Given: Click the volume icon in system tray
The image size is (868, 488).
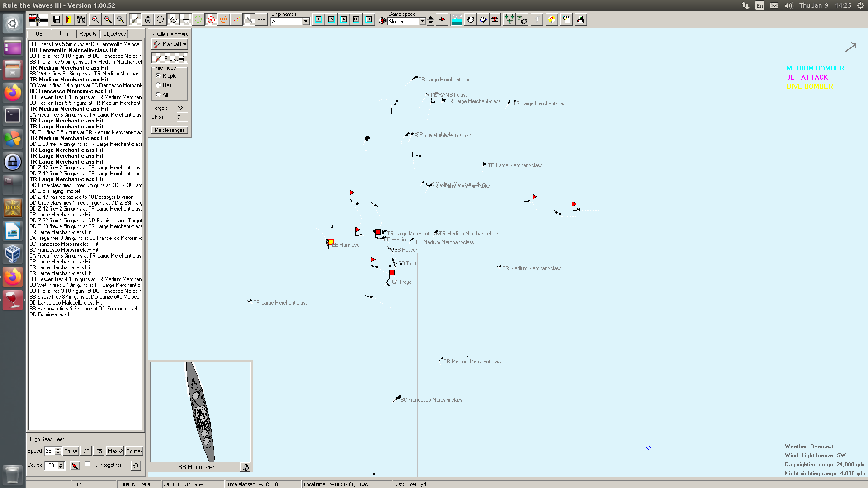Looking at the screenshot, I should pyautogui.click(x=788, y=5).
